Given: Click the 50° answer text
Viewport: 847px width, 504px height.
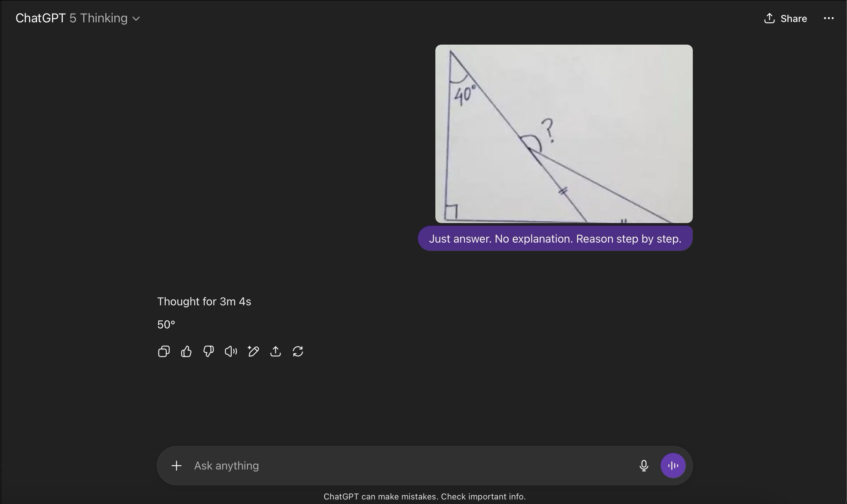Looking at the screenshot, I should [166, 324].
